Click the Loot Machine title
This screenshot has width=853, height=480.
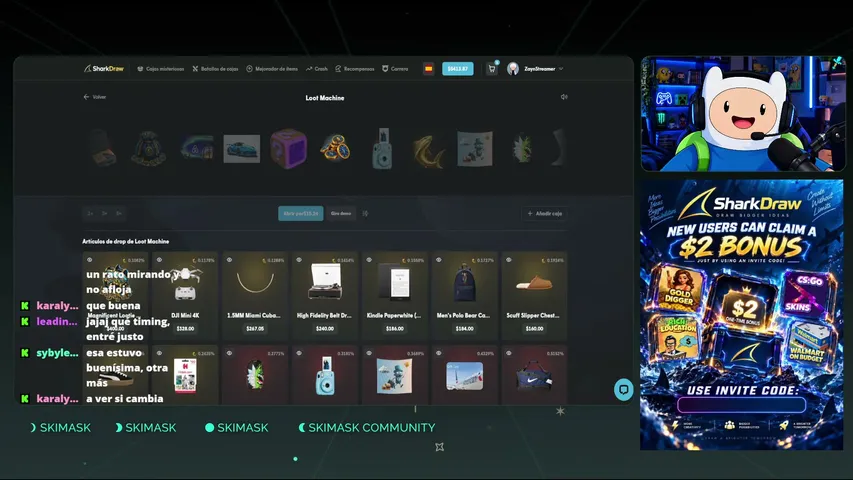[x=325, y=98]
